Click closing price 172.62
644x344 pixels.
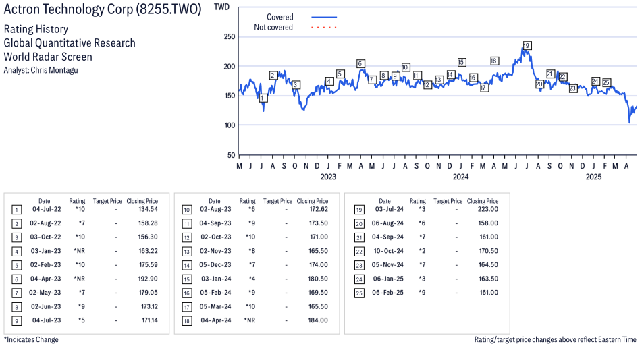pyautogui.click(x=319, y=209)
